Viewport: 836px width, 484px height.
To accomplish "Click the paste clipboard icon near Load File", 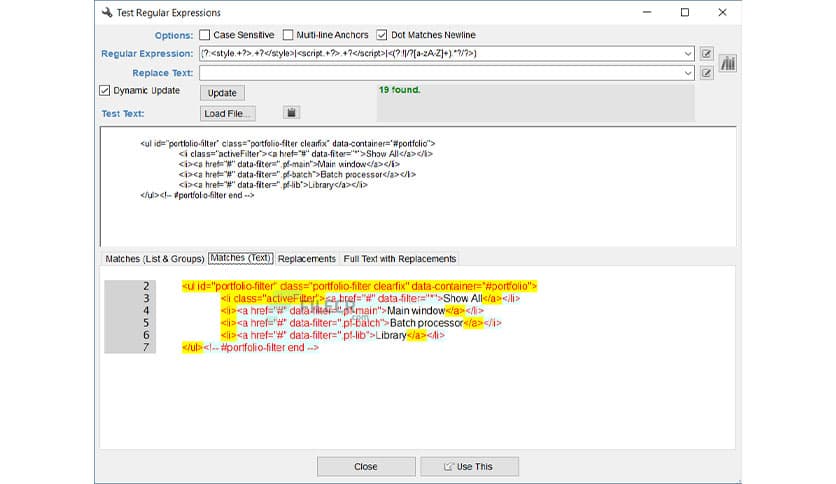I will [291, 112].
